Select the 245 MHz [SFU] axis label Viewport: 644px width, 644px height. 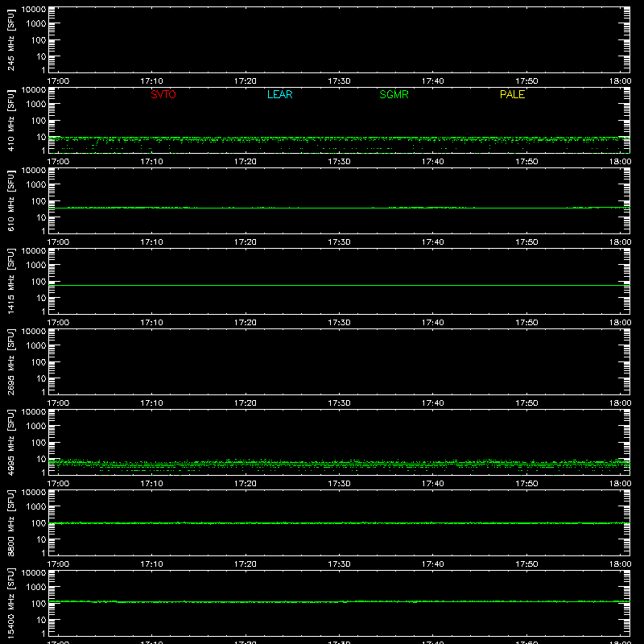coord(10,39)
